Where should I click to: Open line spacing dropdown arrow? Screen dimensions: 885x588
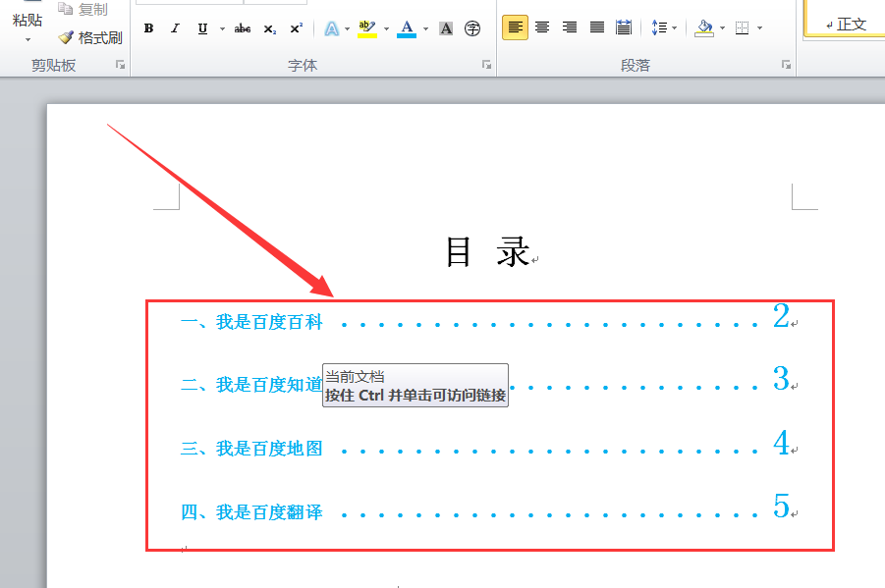click(x=675, y=27)
